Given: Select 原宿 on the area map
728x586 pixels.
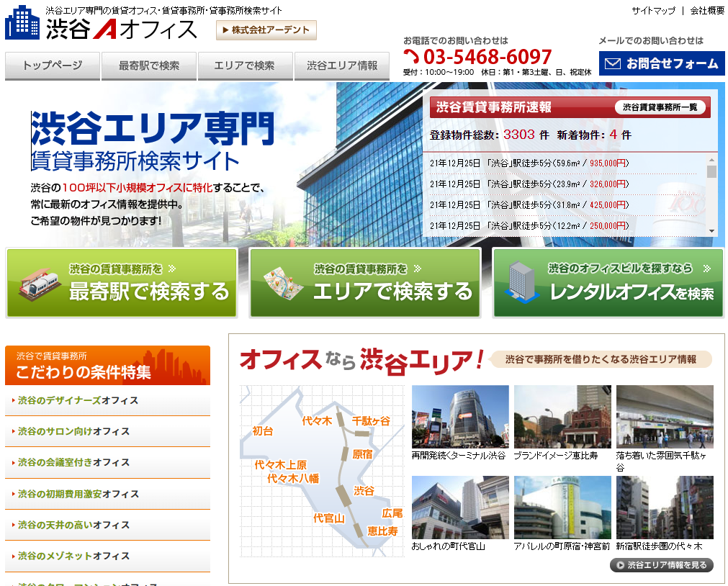Looking at the screenshot, I should pyautogui.click(x=362, y=454).
